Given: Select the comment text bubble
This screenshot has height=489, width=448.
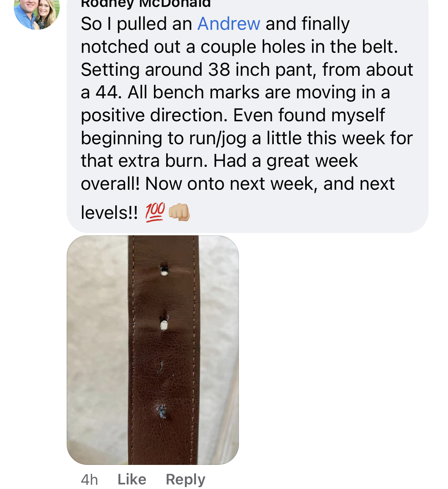Looking at the screenshot, I should point(247,115).
